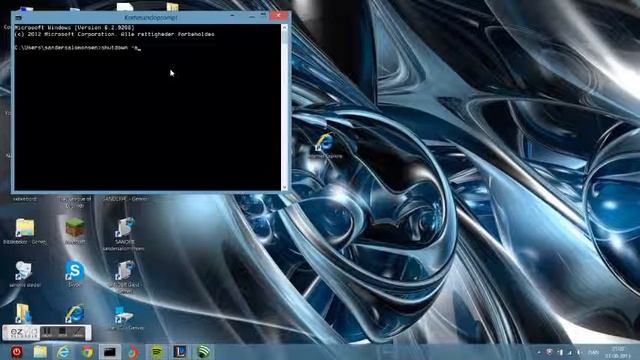Launch League of Legends from taskbar

[x=180, y=351]
